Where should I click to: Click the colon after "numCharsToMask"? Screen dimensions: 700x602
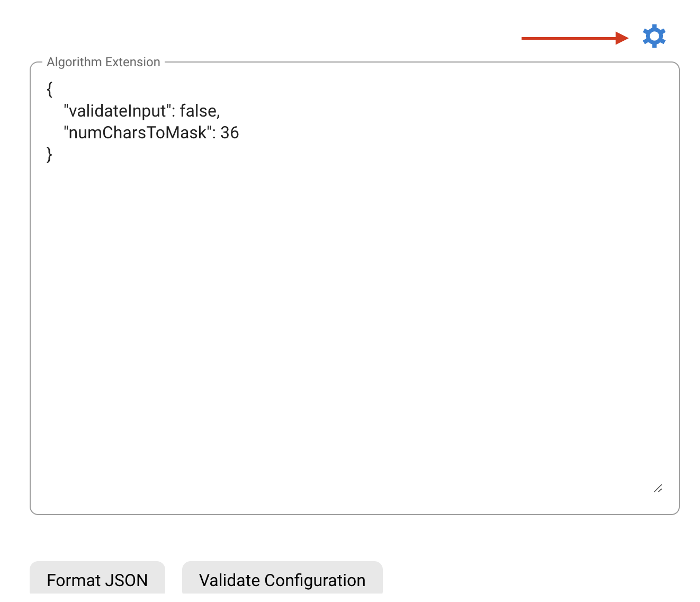(x=214, y=133)
